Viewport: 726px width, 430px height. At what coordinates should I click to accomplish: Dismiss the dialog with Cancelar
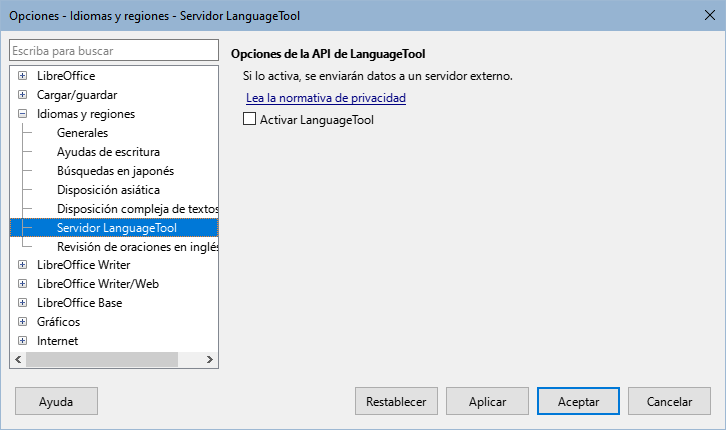tap(669, 401)
